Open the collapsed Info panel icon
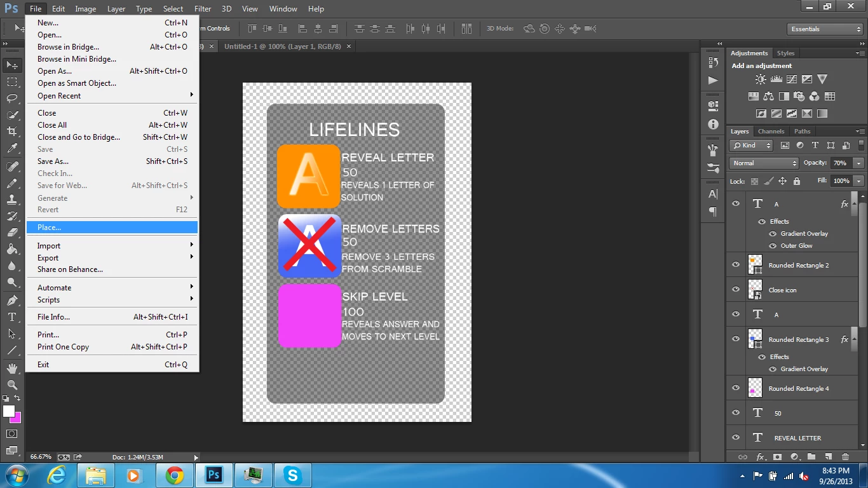The height and width of the screenshot is (488, 868). (x=713, y=125)
